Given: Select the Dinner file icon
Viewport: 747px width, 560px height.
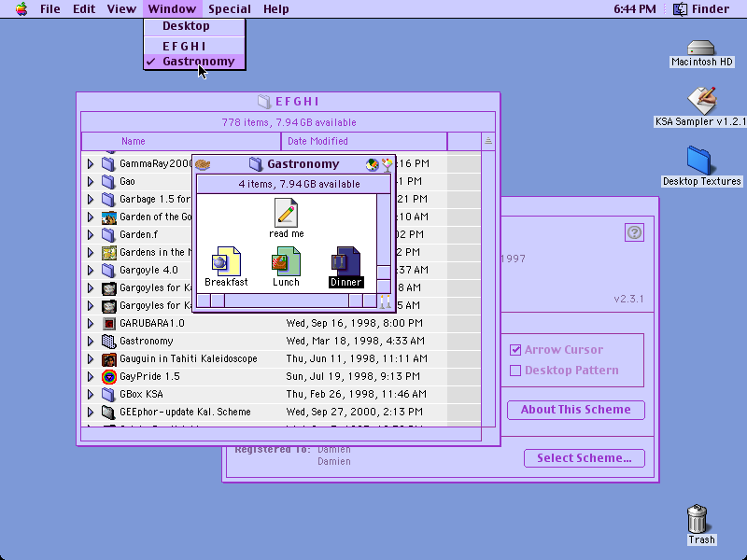Looking at the screenshot, I should pyautogui.click(x=345, y=261).
